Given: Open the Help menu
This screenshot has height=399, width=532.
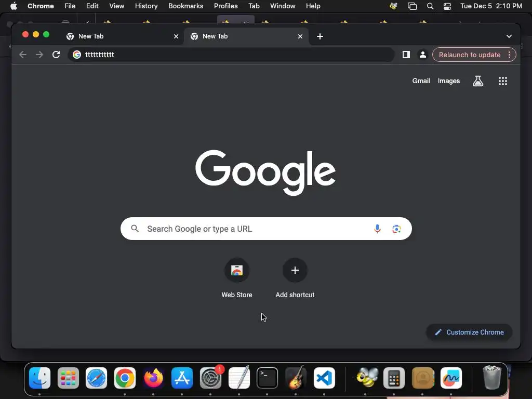Looking at the screenshot, I should coord(313,6).
